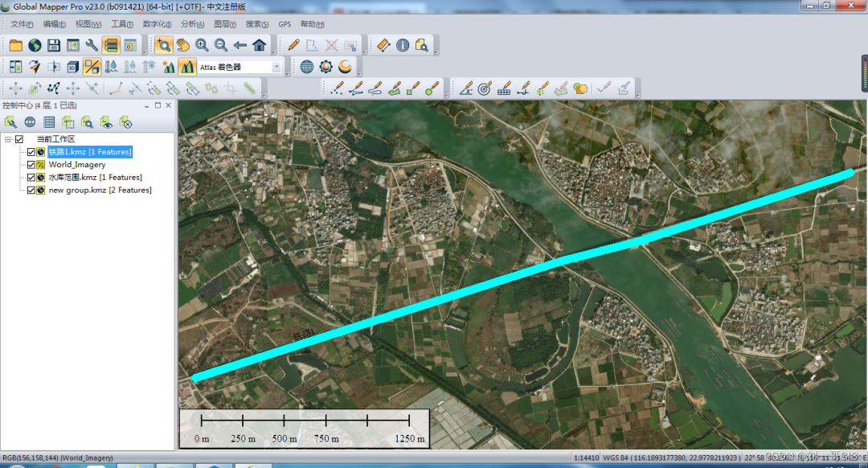
Task: Open the 文件 menu
Action: [22, 24]
